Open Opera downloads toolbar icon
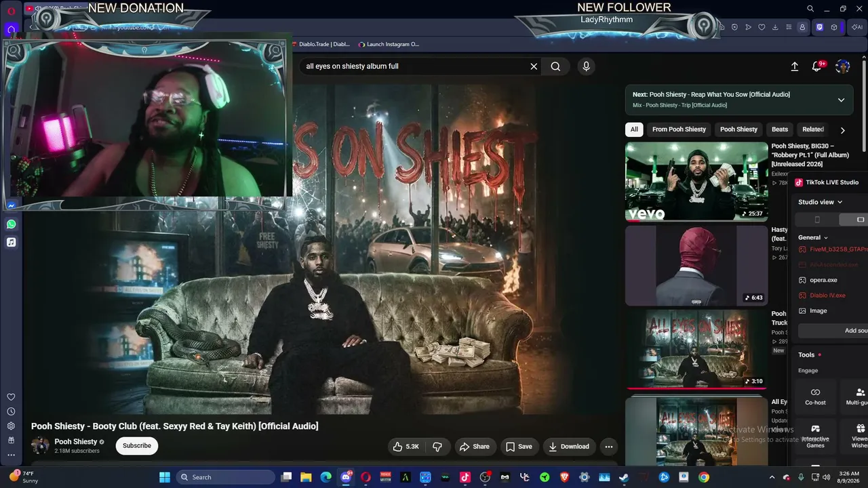Screen dimensions: 868x488 tap(775, 27)
